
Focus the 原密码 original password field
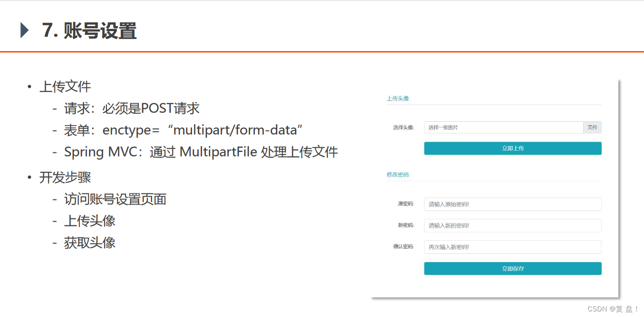[513, 205]
